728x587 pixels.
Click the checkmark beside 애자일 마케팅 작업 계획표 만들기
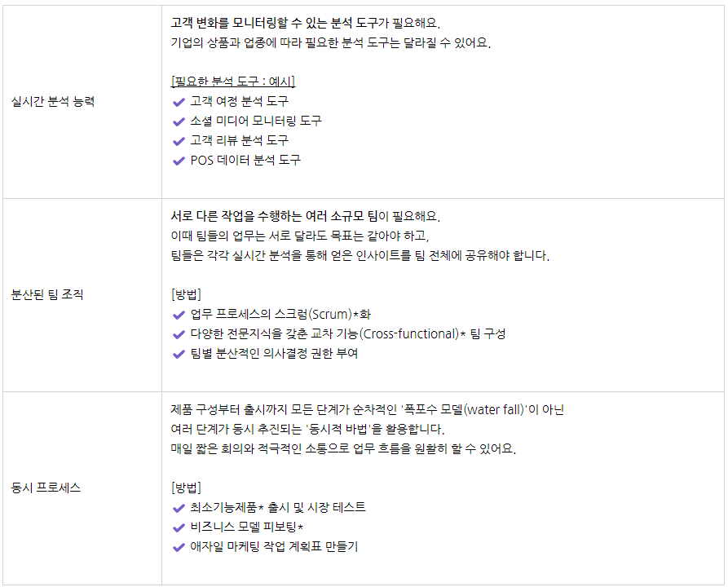point(179,547)
